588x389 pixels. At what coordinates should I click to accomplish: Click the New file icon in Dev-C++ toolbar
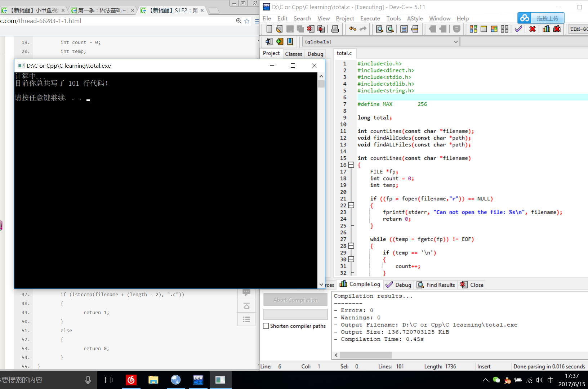[x=269, y=29]
